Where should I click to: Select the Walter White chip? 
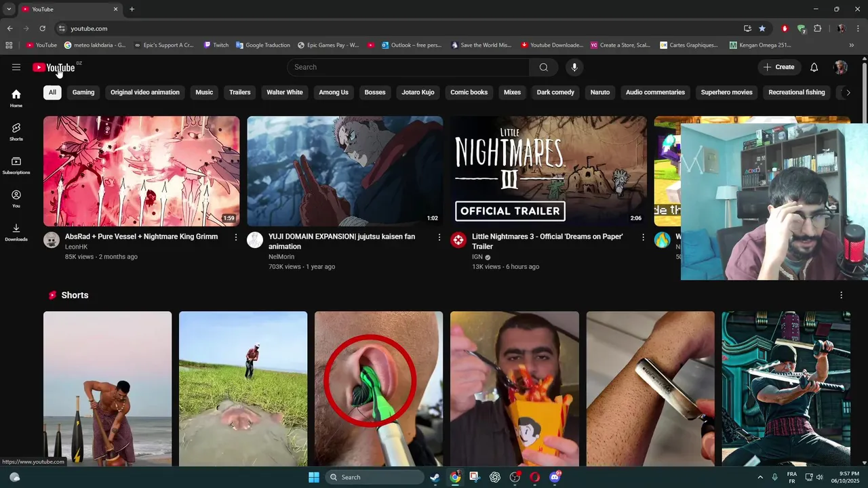pyautogui.click(x=285, y=92)
